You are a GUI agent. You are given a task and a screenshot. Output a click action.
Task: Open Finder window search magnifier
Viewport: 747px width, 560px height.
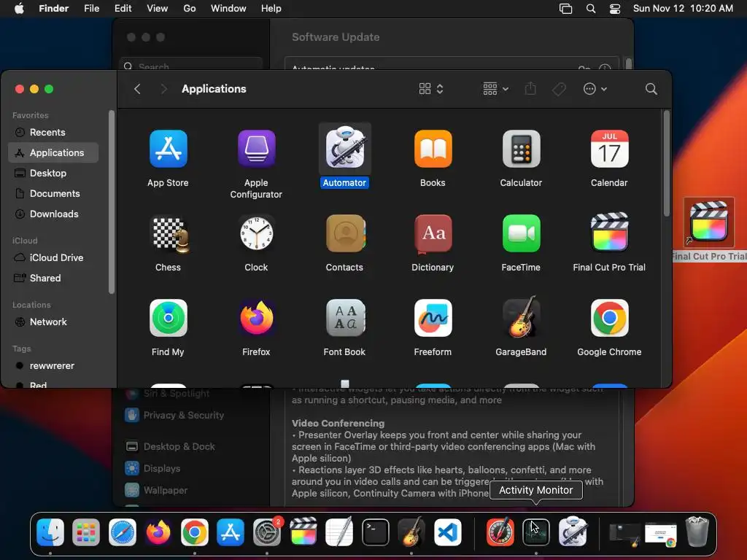[x=651, y=89]
